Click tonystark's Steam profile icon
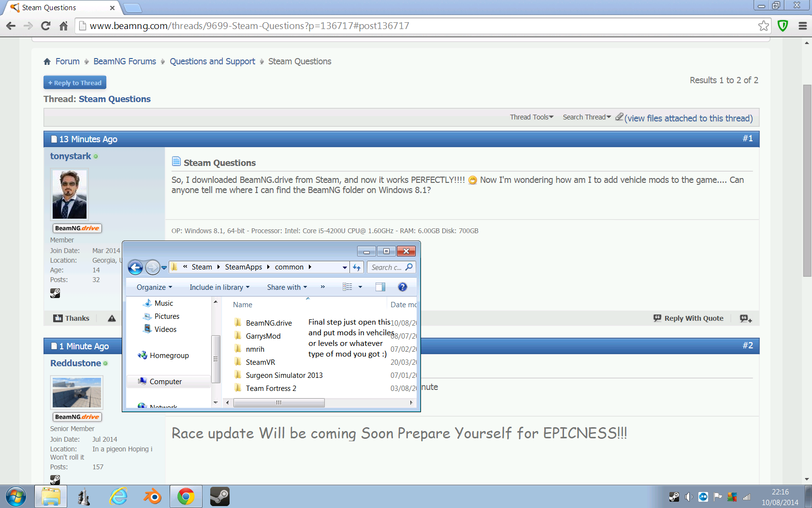The height and width of the screenshot is (508, 812). 55,293
